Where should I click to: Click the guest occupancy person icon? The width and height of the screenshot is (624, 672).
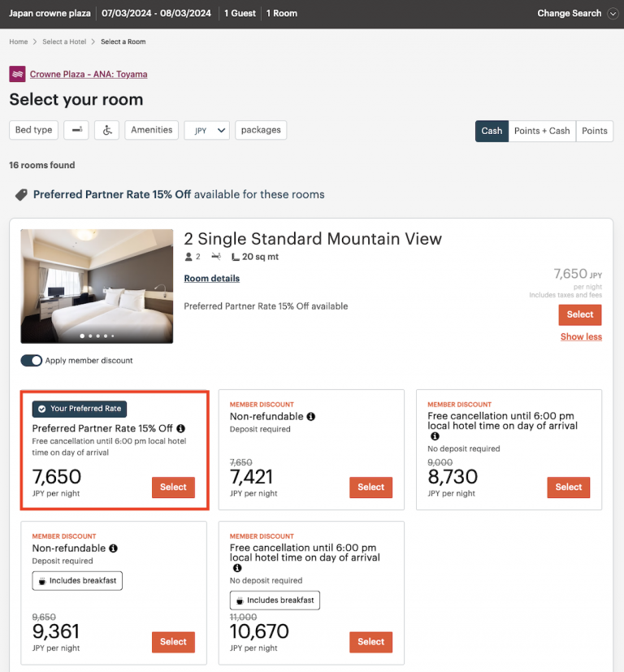click(x=188, y=257)
